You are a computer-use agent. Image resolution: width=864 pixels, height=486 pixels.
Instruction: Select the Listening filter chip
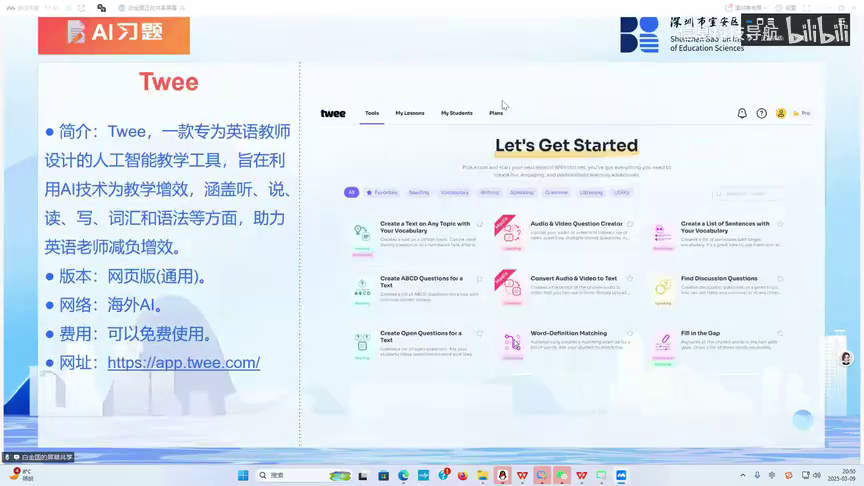point(591,192)
